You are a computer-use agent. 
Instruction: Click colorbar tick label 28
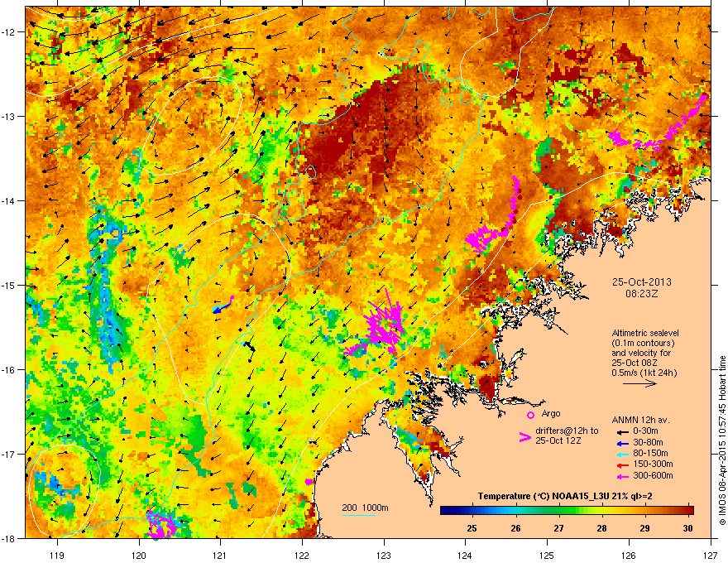tap(601, 528)
